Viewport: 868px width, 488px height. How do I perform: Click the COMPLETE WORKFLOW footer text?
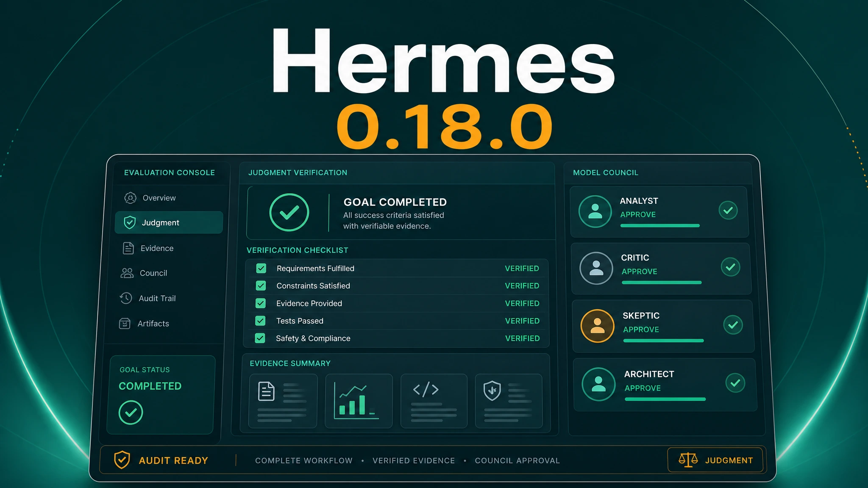click(x=304, y=460)
